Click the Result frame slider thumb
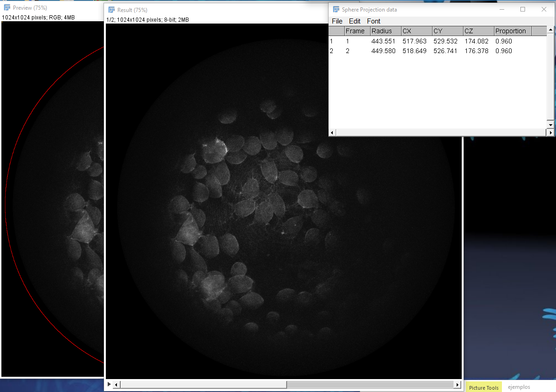Viewport: 556px width, 392px height. pyautogui.click(x=370, y=385)
